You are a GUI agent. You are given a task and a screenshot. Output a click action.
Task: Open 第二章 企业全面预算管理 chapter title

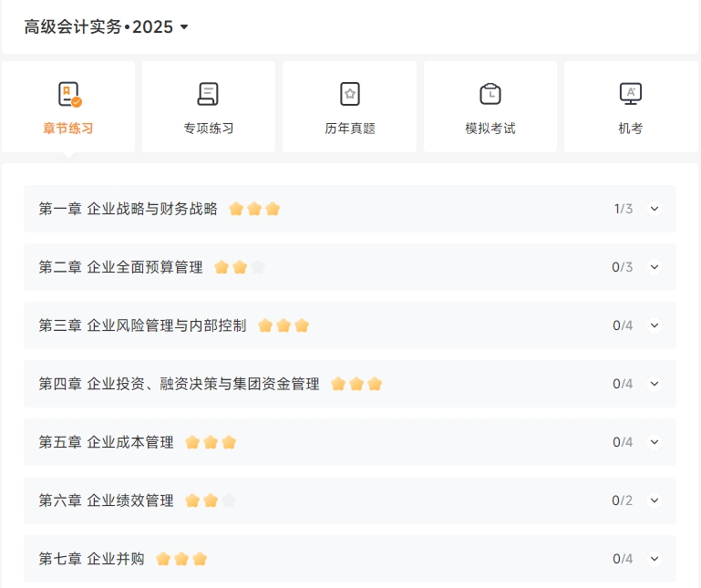coord(120,267)
